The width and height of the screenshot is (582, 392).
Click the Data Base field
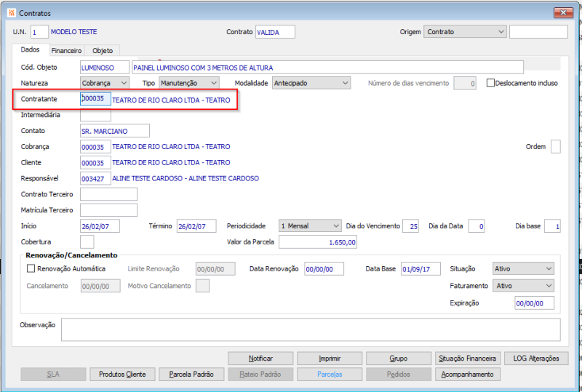420,269
